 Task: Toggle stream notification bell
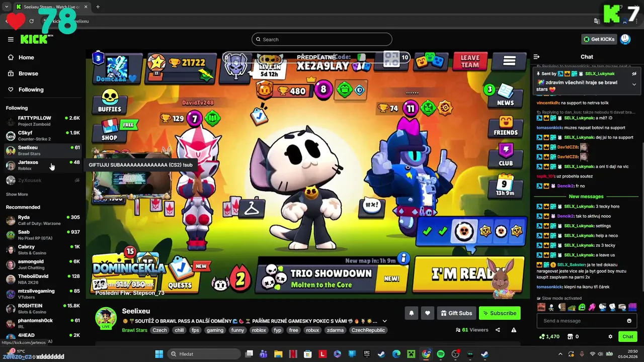point(411,313)
